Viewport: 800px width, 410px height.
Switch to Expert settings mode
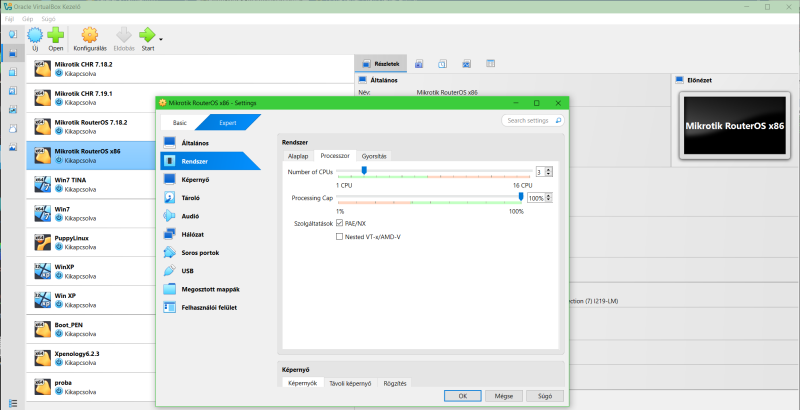point(228,123)
